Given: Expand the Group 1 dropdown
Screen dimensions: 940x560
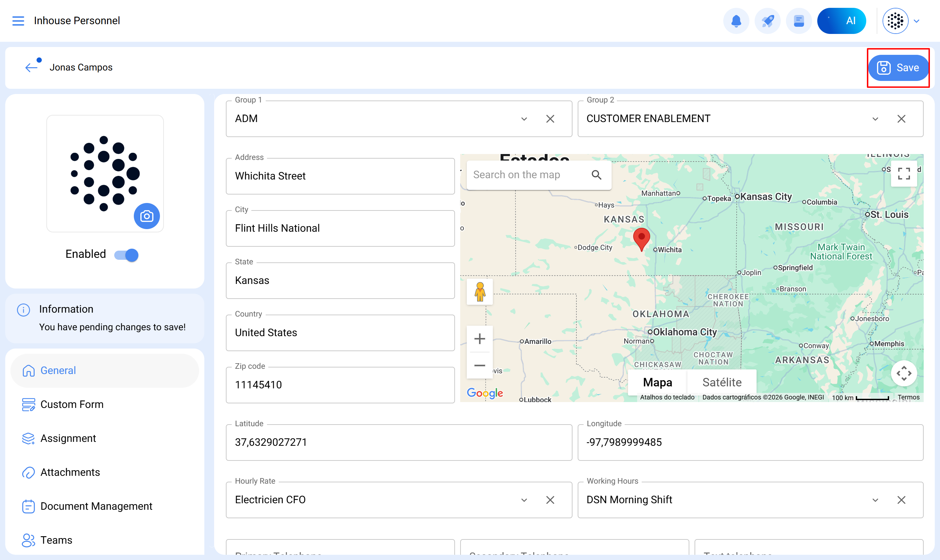Looking at the screenshot, I should (524, 119).
